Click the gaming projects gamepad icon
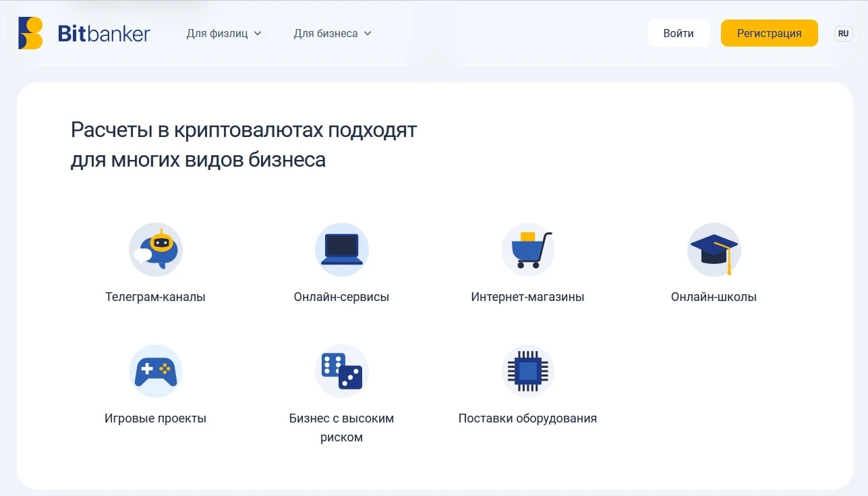This screenshot has width=868, height=496. [x=156, y=371]
